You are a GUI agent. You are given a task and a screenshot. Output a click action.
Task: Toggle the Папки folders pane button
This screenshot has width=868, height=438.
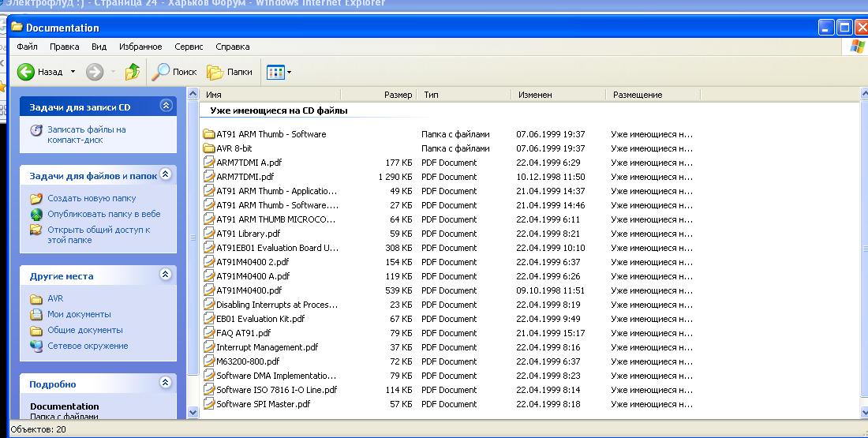pos(230,72)
